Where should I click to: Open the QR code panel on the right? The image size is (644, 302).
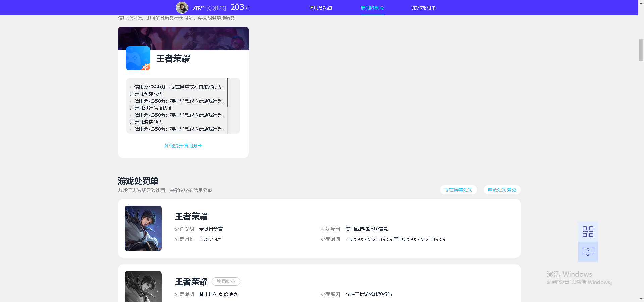587,231
